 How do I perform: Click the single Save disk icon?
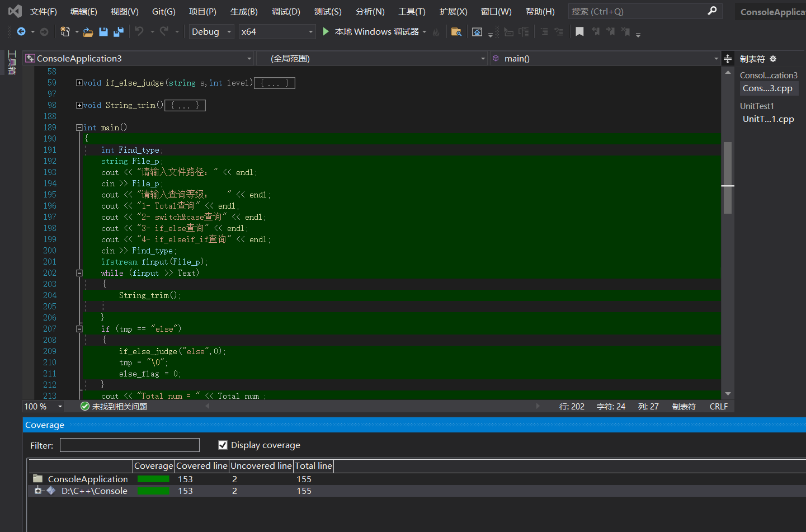coord(103,32)
